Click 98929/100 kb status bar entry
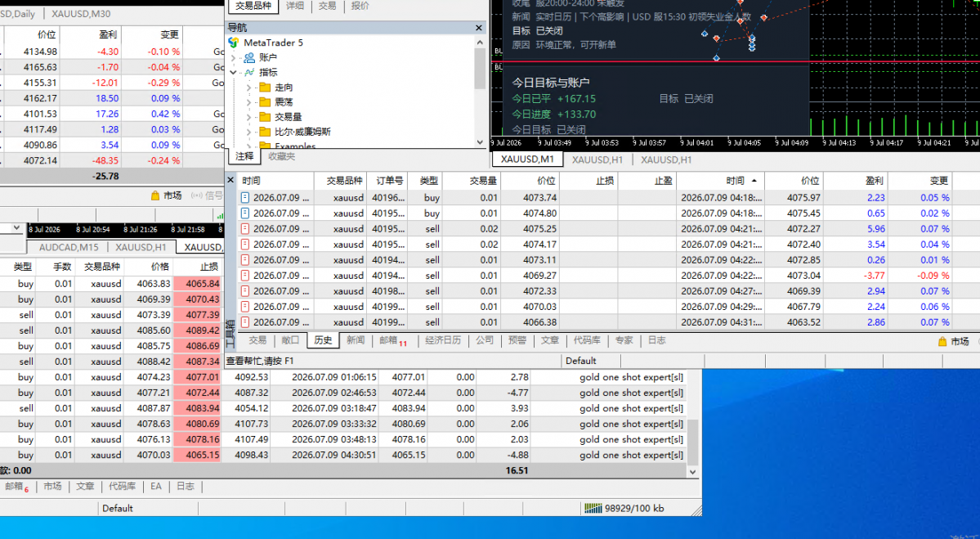980x539 pixels. [x=634, y=509]
